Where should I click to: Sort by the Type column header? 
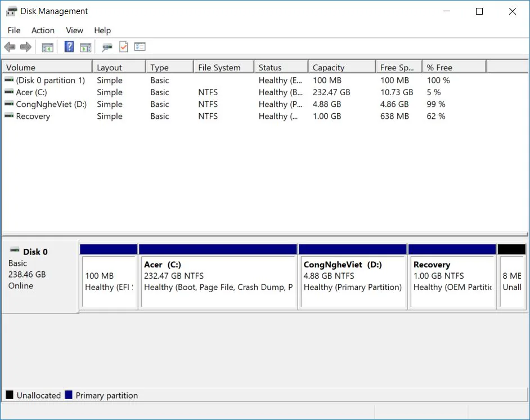point(170,68)
